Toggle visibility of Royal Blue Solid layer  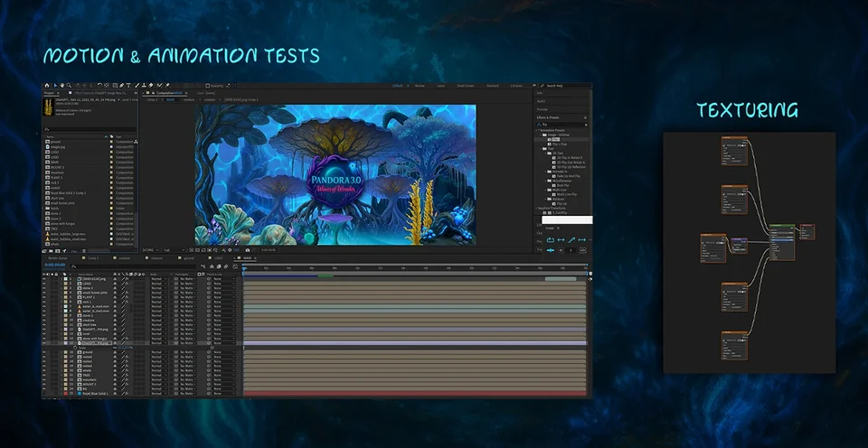(44, 393)
